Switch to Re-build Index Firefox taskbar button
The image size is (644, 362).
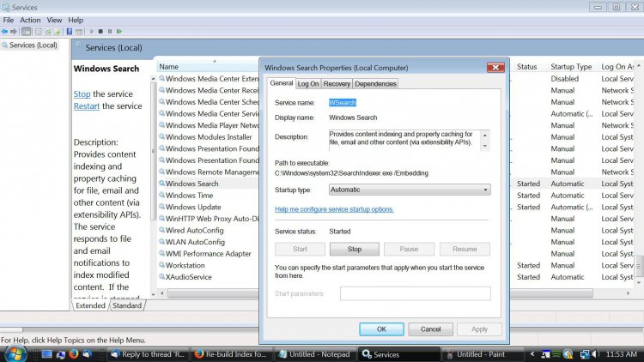[x=231, y=353]
